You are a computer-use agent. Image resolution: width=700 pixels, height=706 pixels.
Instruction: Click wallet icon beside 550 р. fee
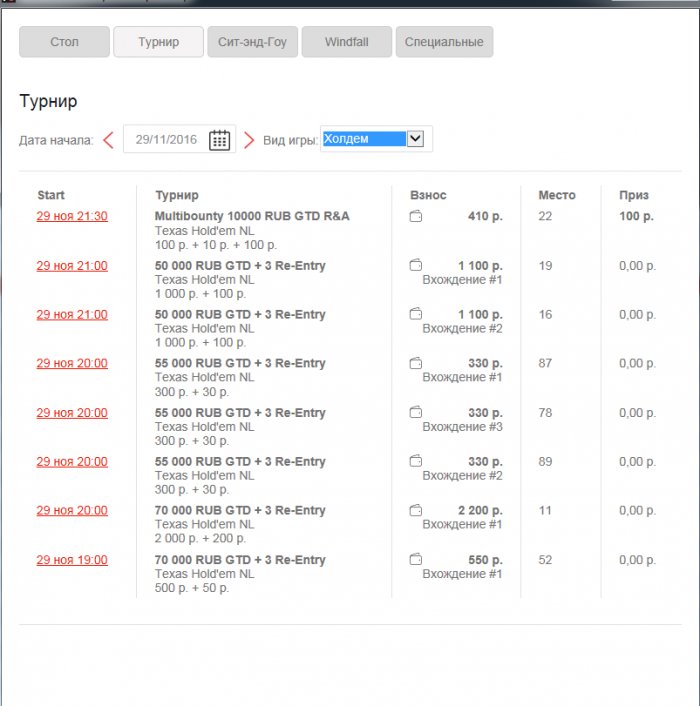415,559
